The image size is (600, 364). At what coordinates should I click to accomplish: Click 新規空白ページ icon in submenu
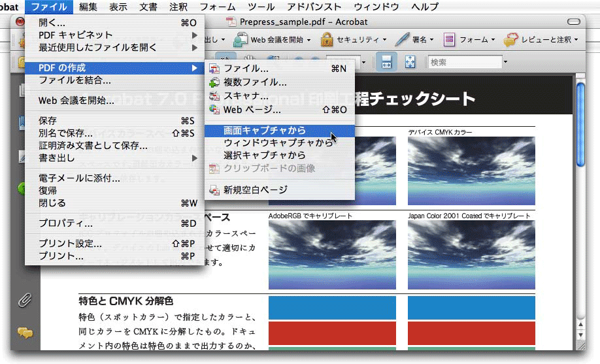pyautogui.click(x=214, y=190)
